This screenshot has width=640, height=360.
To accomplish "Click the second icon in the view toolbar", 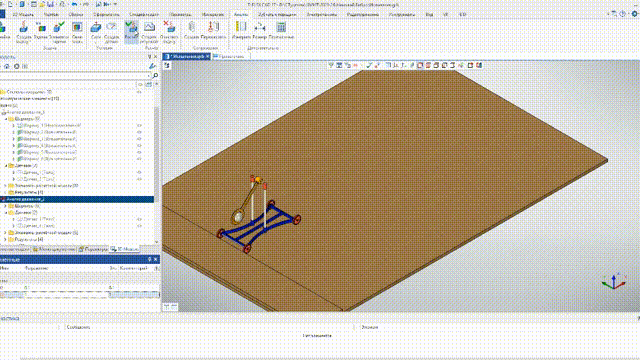I will point(339,65).
